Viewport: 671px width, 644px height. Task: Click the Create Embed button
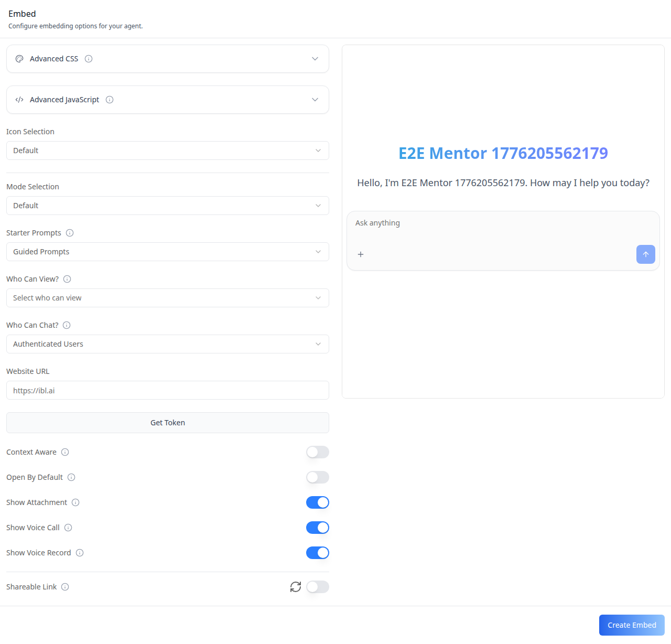point(632,625)
